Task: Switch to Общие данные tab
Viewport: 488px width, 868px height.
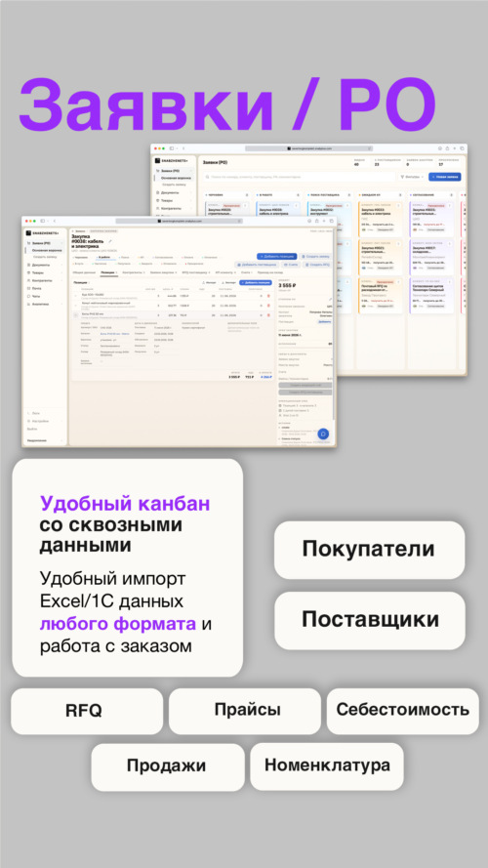Action: (84, 272)
